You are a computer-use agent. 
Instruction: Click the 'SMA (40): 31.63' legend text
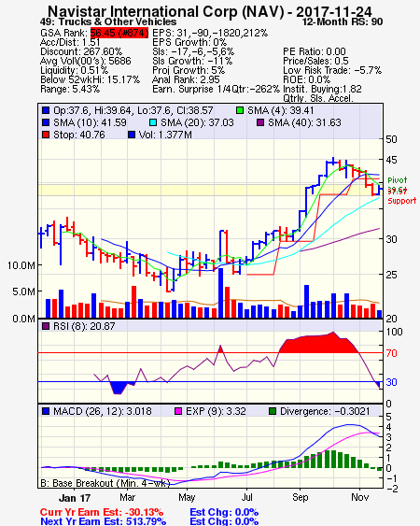tap(304, 122)
